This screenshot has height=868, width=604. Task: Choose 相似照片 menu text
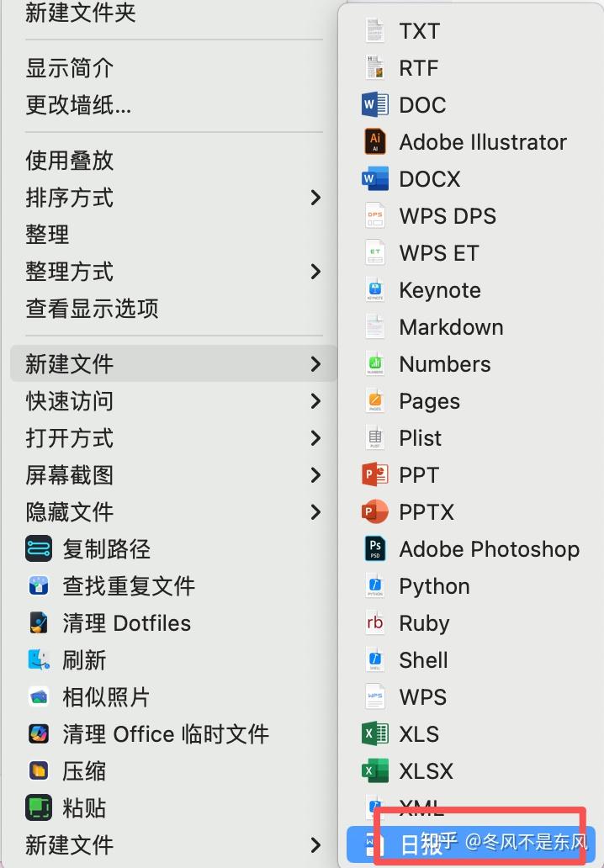pos(106,697)
